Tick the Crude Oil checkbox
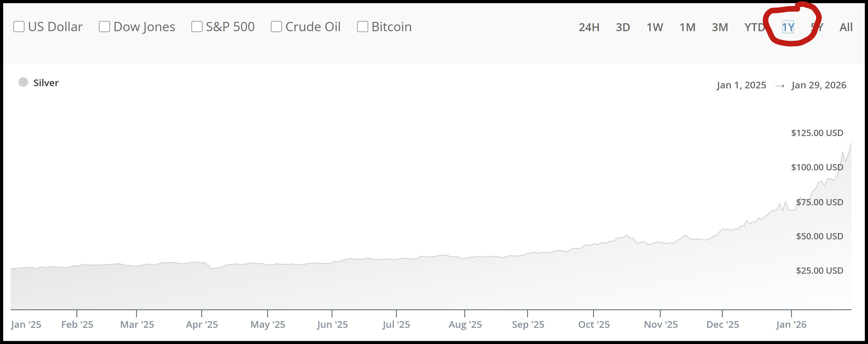 click(276, 27)
